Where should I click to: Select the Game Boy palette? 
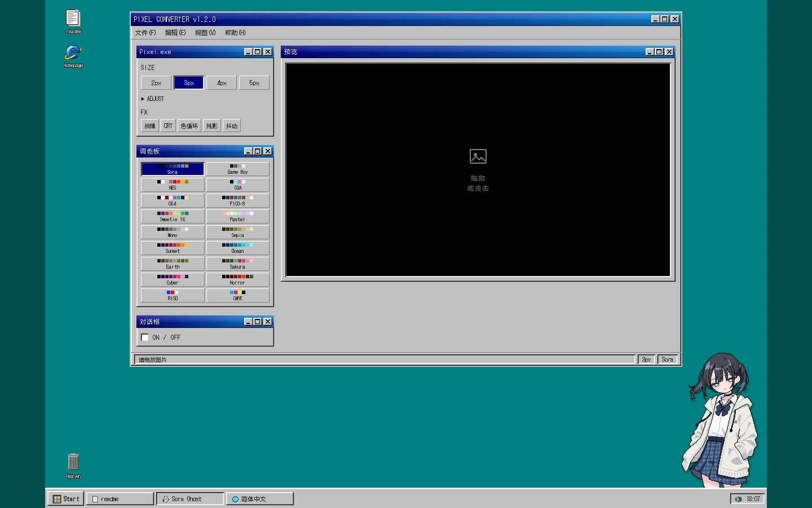(x=238, y=169)
